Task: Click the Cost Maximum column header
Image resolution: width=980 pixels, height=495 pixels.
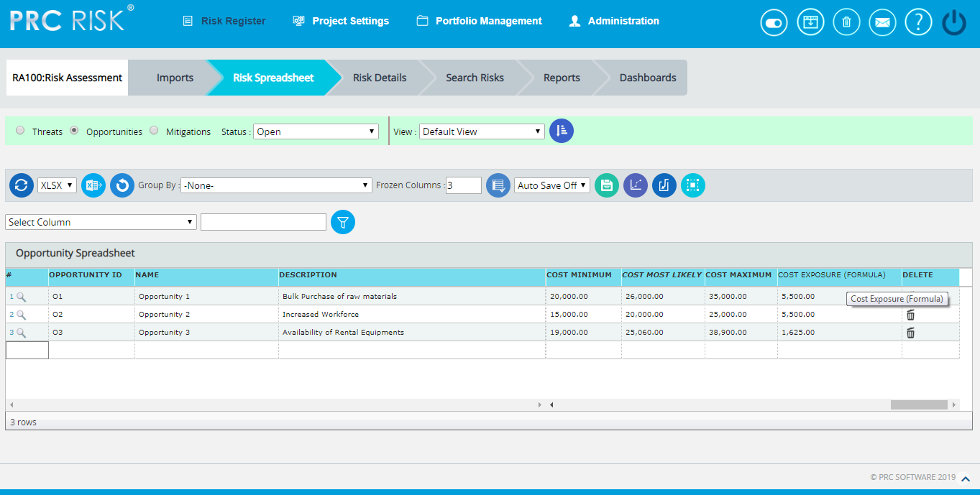Action: (x=738, y=274)
